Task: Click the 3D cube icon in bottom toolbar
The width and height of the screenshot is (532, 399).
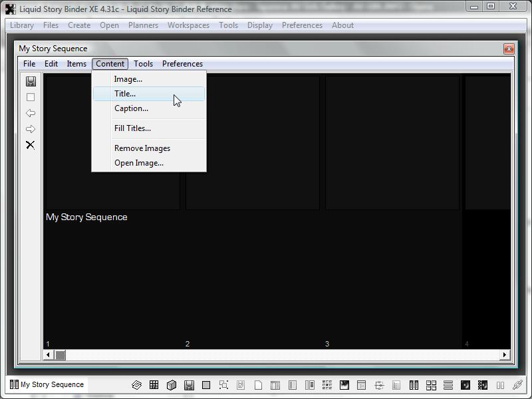Action: click(171, 385)
